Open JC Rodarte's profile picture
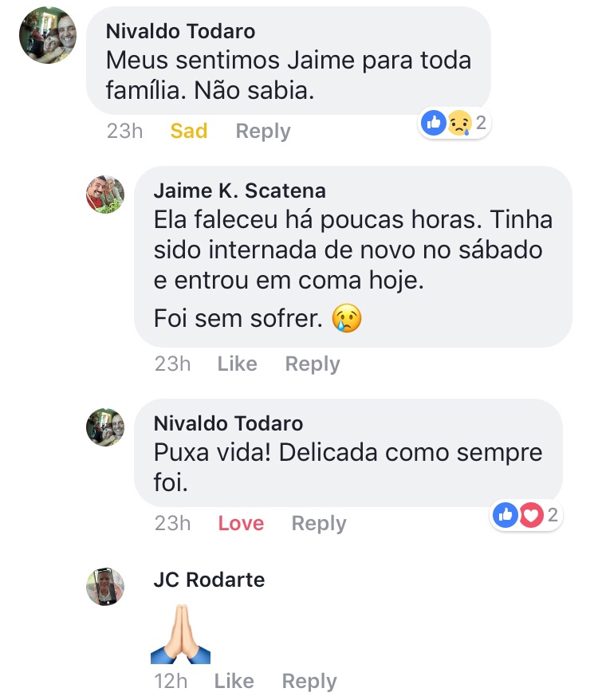The image size is (598, 700). coord(105,588)
